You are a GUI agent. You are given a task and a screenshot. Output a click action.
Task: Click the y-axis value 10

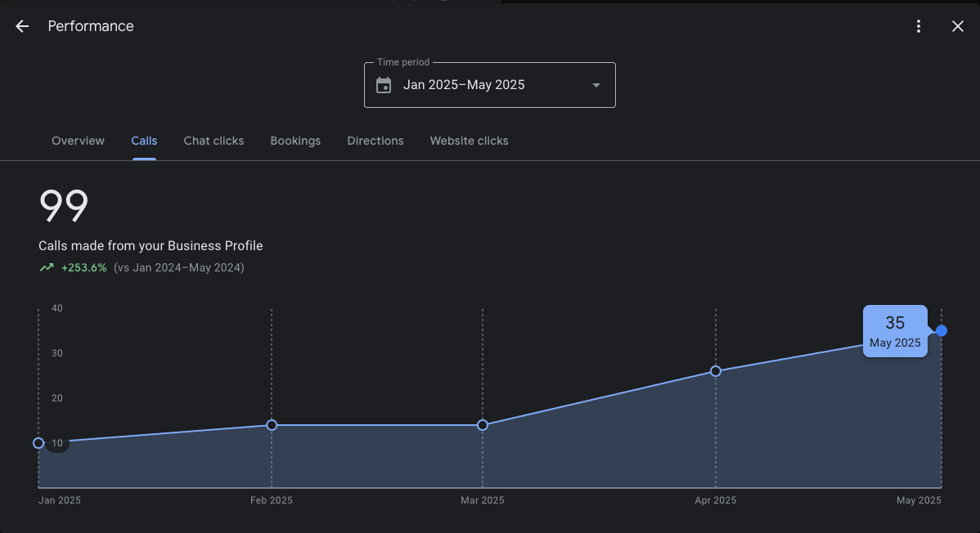coord(57,443)
